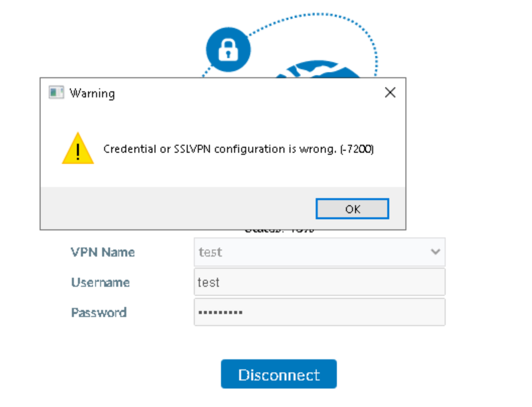Click the VPN Name label
Image resolution: width=532 pixels, height=407 pixels.
click(103, 252)
